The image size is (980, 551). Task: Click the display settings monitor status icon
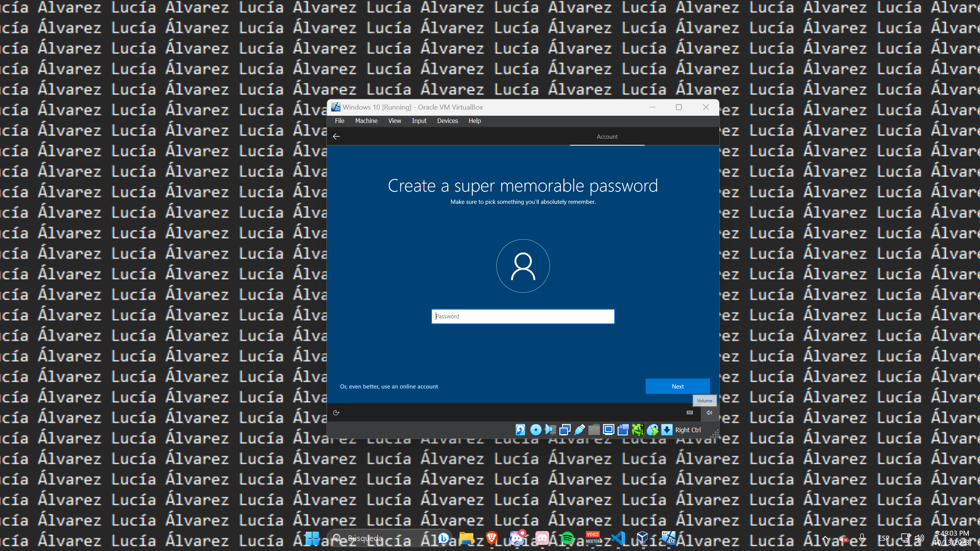click(x=609, y=430)
